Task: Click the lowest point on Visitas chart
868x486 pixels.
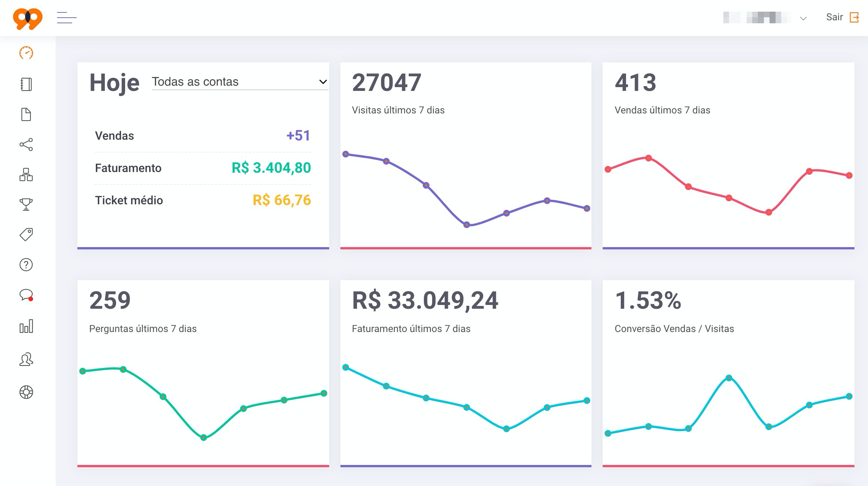Action: click(x=466, y=225)
